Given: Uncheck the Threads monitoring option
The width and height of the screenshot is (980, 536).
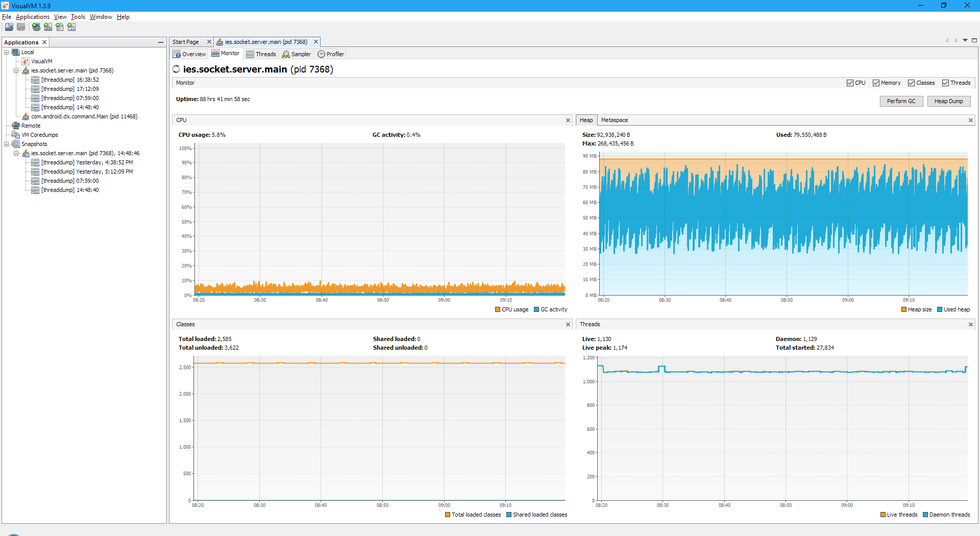Looking at the screenshot, I should pos(944,82).
